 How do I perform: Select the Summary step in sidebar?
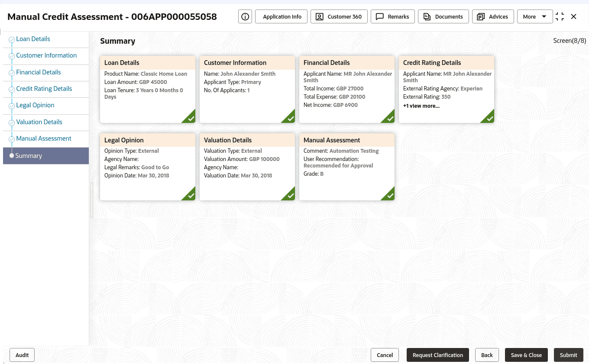[x=46, y=156]
